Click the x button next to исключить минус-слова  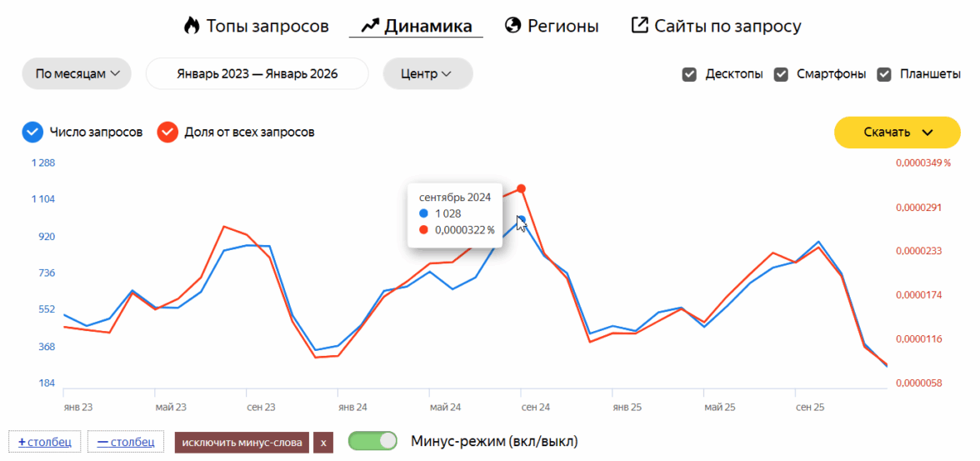click(323, 442)
